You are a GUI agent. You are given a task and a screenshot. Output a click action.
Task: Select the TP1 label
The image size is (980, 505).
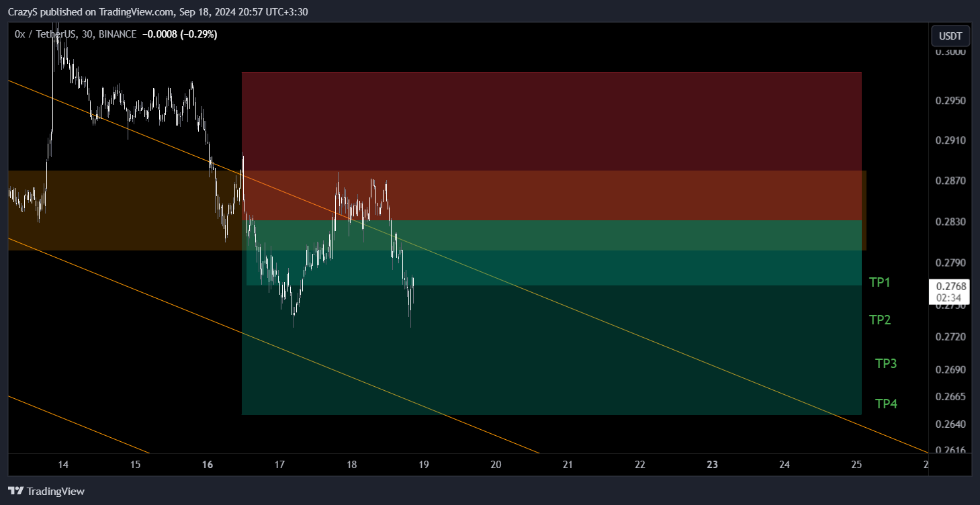click(880, 283)
